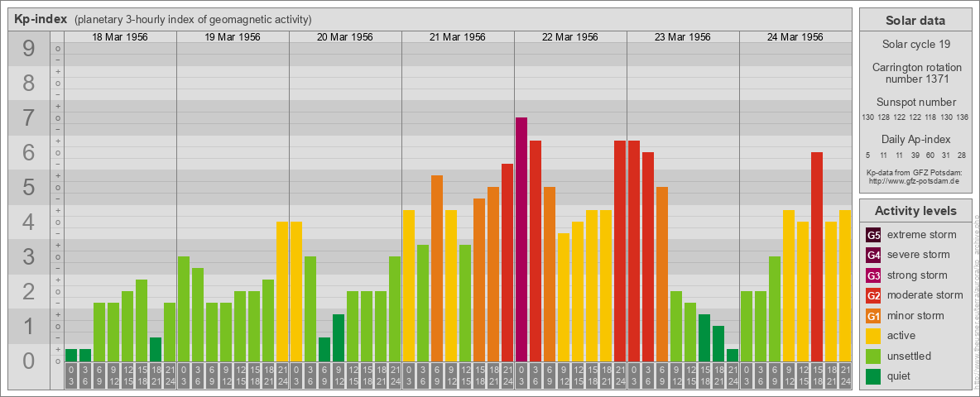Select the 24 Mar 1956 date header
Screen dimensions: 980x397
coord(795,37)
